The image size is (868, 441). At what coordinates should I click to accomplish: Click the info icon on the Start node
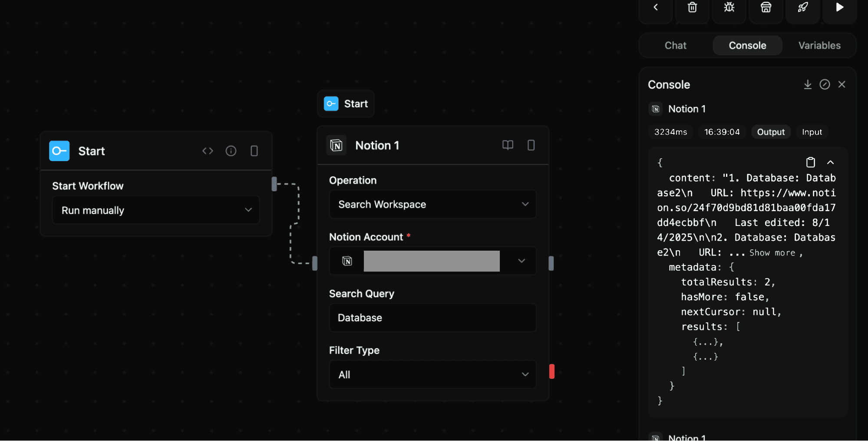coord(231,151)
